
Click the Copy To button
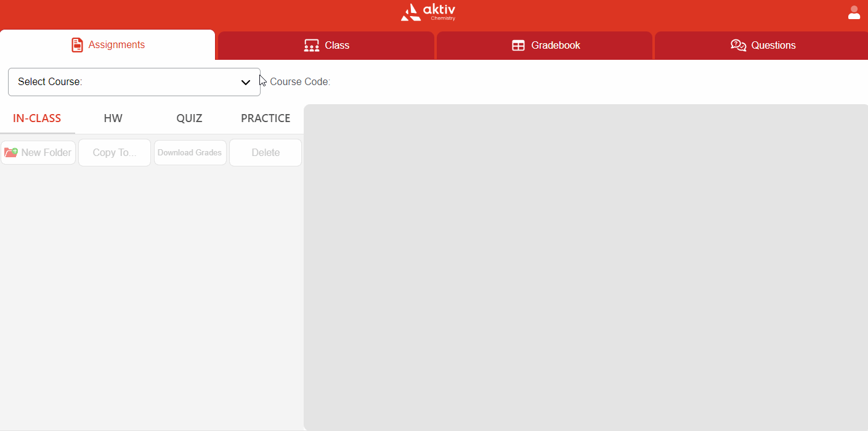(114, 152)
